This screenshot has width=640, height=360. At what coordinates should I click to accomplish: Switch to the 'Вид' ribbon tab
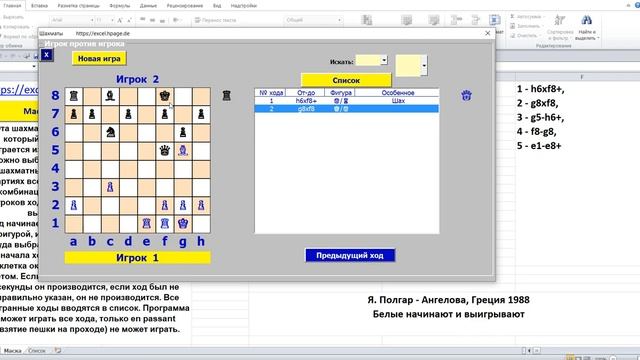tap(217, 6)
